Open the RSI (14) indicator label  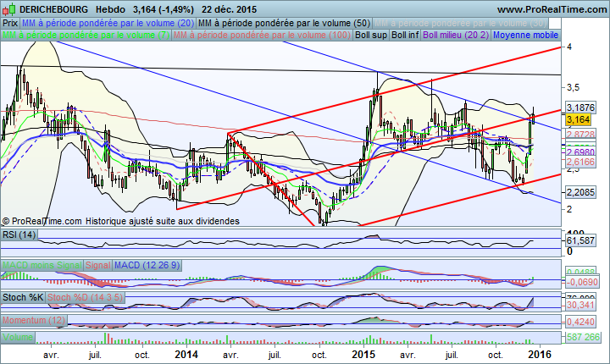(19, 234)
